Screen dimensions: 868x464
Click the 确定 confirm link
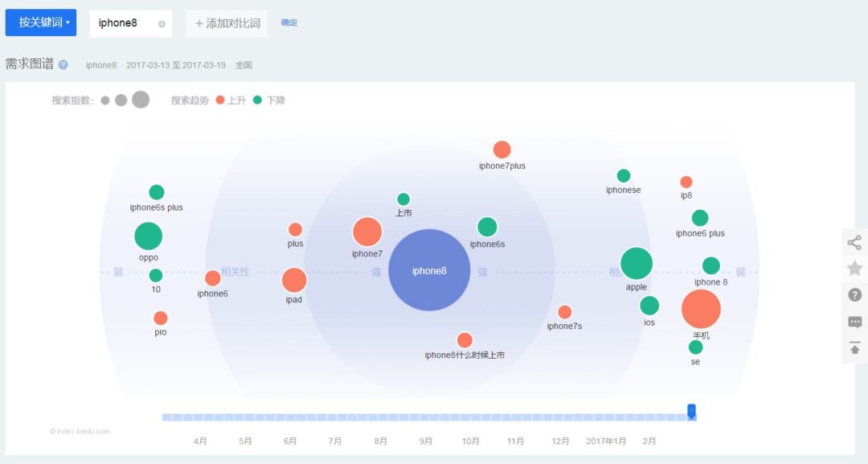point(289,23)
